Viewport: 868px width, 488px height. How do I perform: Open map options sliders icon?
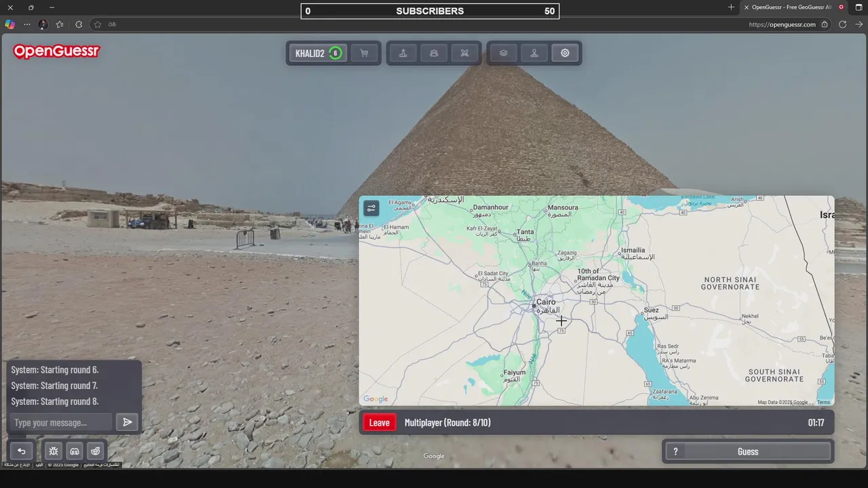pos(371,208)
